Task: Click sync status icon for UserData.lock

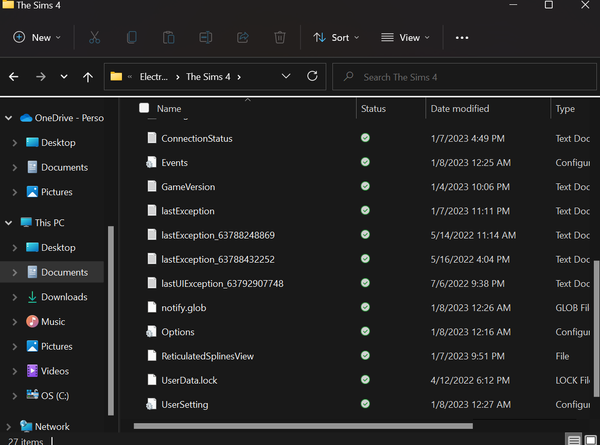Action: 365,380
